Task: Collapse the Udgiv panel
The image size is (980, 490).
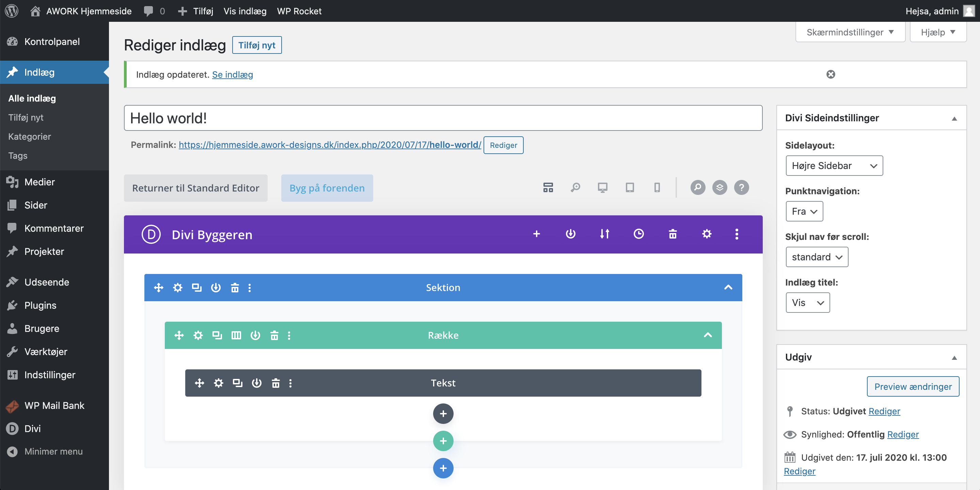Action: tap(954, 357)
